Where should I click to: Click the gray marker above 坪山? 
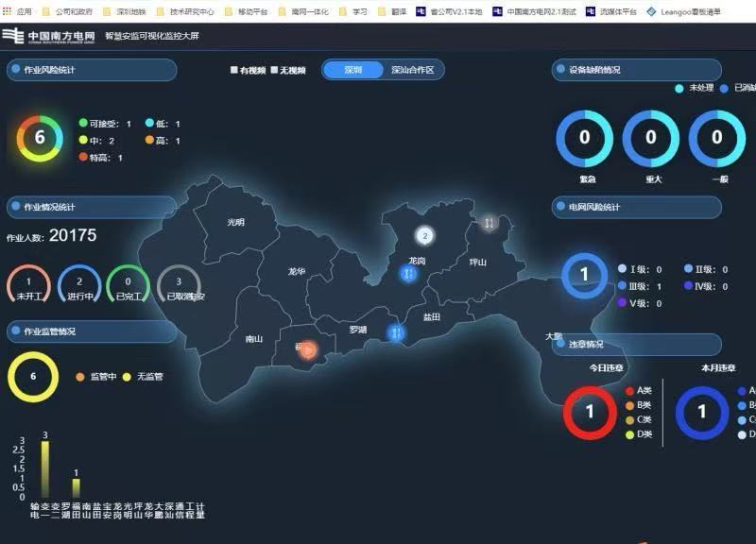point(489,223)
